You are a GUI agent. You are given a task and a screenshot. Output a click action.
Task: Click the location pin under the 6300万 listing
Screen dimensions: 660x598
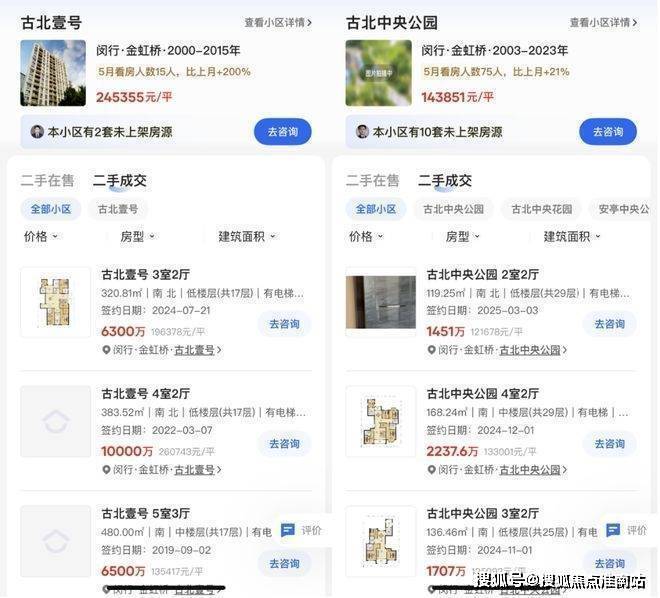coord(106,350)
